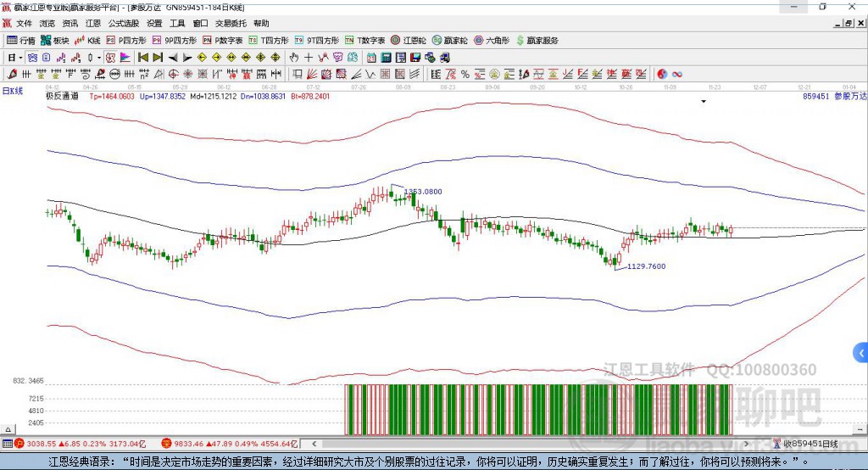The width and height of the screenshot is (868, 470).
Task: Expand the 日 period dropdown arrow
Action: coord(22,58)
